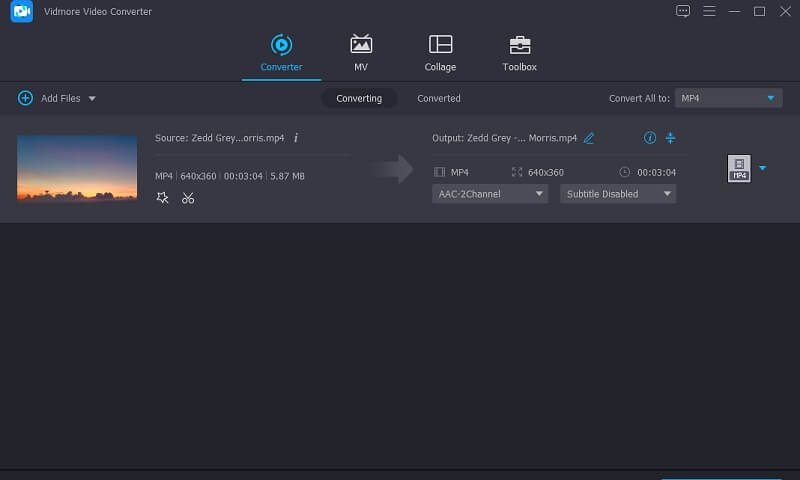
Task: Open the Convert All to MP4 dropdown
Action: pos(728,98)
